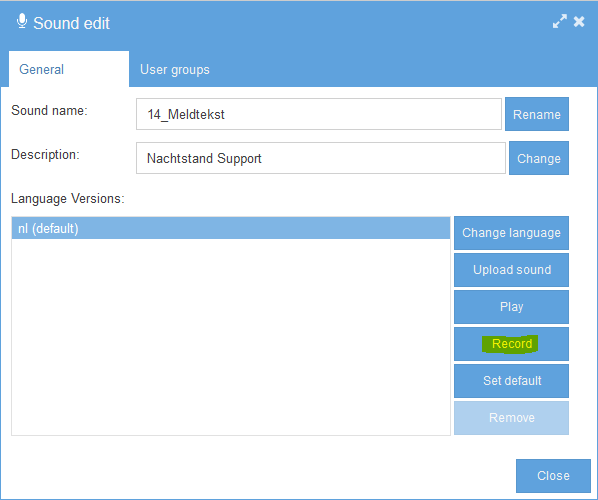Click the Change language button

(x=511, y=233)
